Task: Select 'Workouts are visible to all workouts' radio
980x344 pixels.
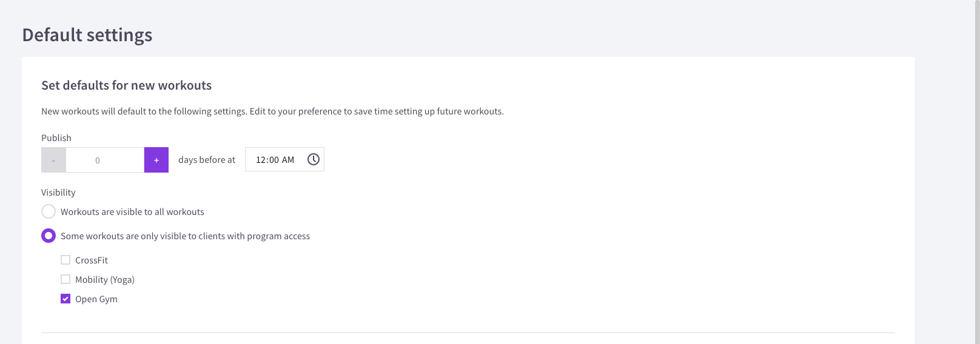Action: pos(49,211)
